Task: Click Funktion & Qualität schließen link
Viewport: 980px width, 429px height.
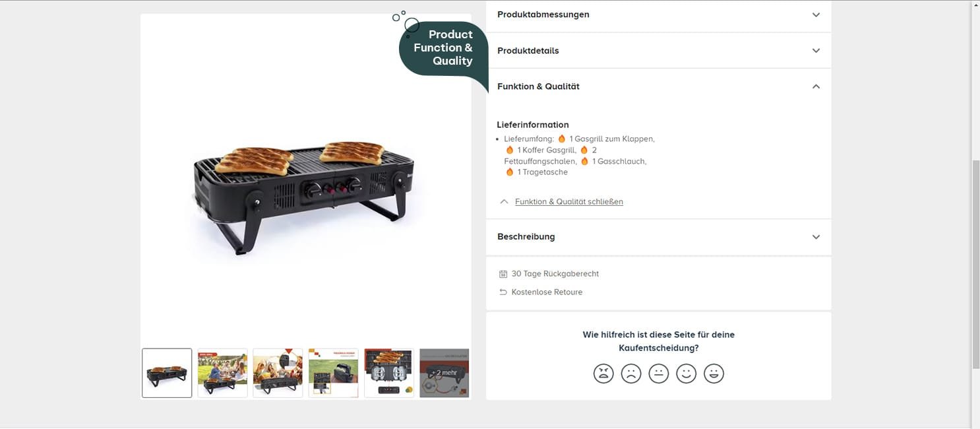Action: 569,201
